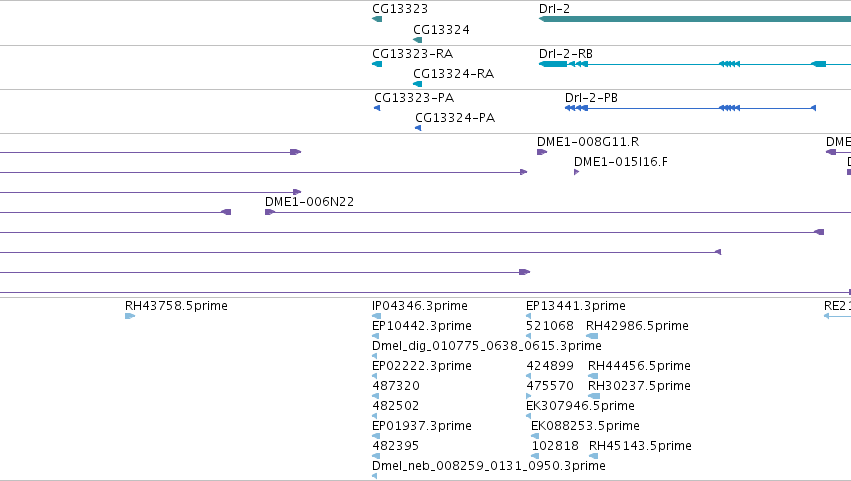Screen dimensions: 851x481
Task: Select the CG13324 gene feature arrow
Action: click(417, 40)
